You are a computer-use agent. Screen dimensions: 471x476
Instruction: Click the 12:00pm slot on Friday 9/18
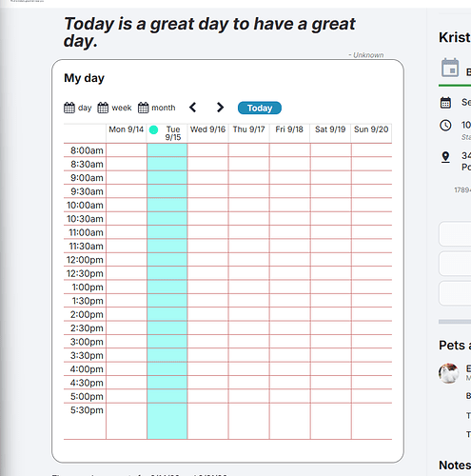(290, 259)
